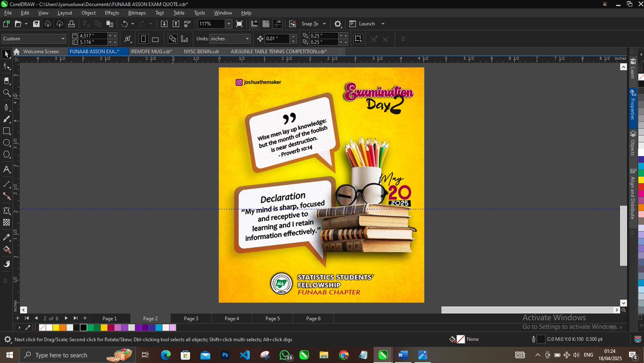This screenshot has width=644, height=363.
Task: Select the Smart Fill tool
Action: (x=6, y=263)
